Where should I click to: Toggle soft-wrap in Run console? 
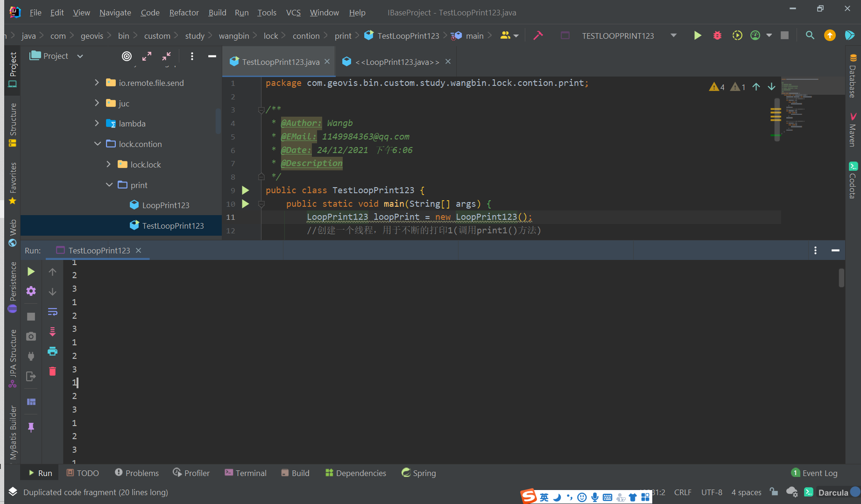pos(52,311)
